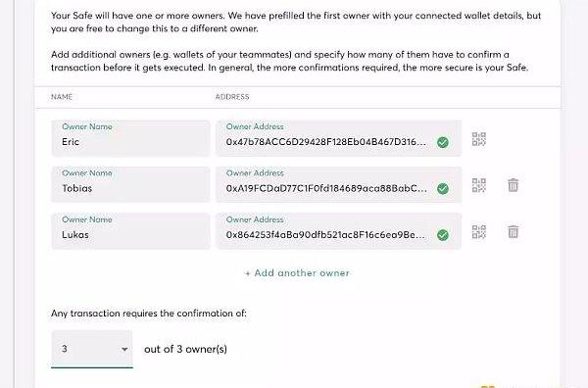Edit address starting 0xA19FCDaD77

(339, 185)
